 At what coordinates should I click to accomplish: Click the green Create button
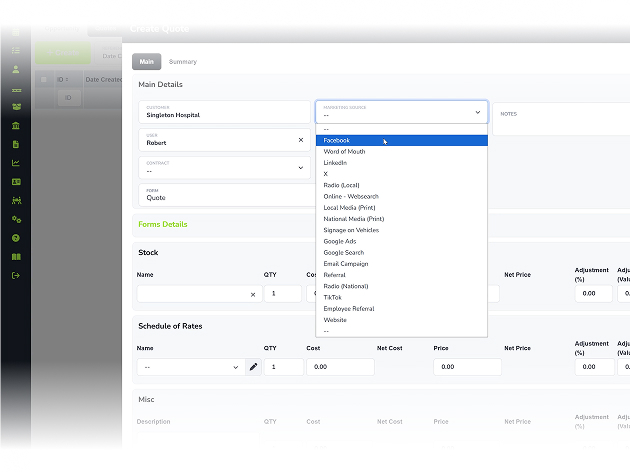pos(63,53)
